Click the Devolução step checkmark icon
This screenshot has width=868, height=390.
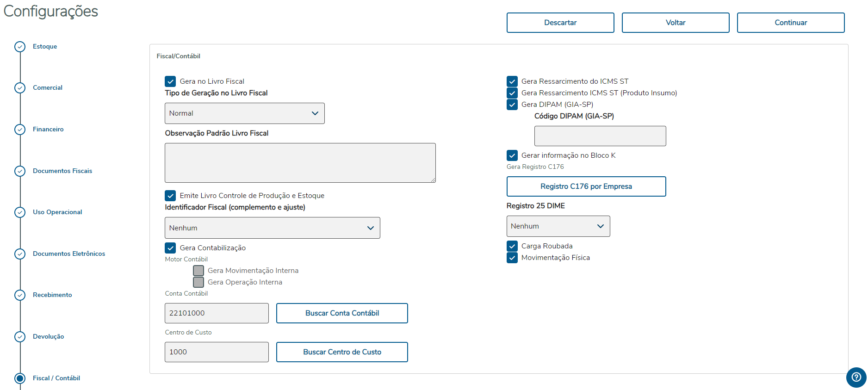(20, 337)
